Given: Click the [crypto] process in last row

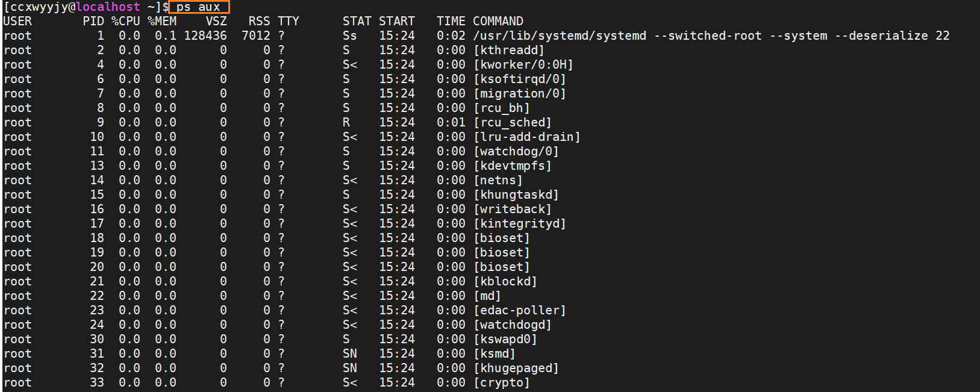Looking at the screenshot, I should coord(502,382).
